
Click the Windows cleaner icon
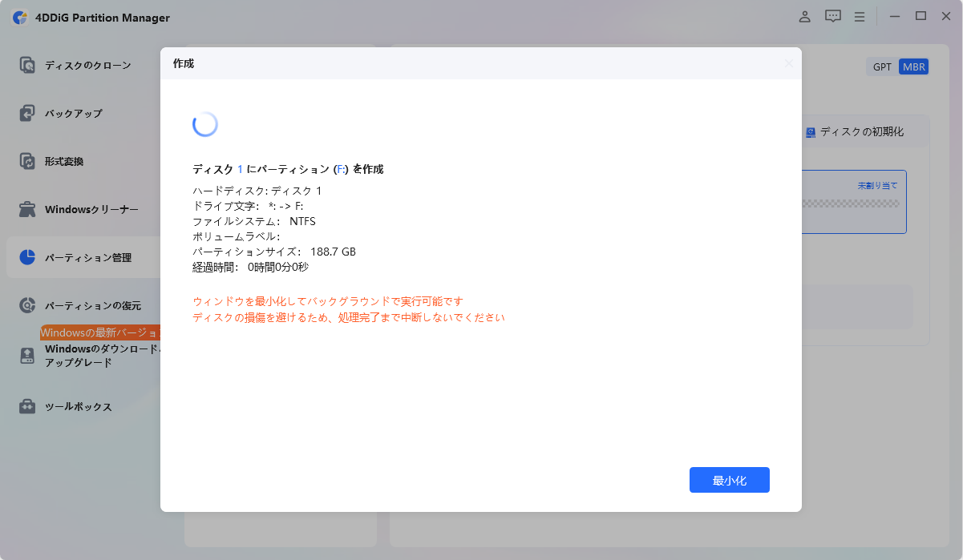click(28, 209)
